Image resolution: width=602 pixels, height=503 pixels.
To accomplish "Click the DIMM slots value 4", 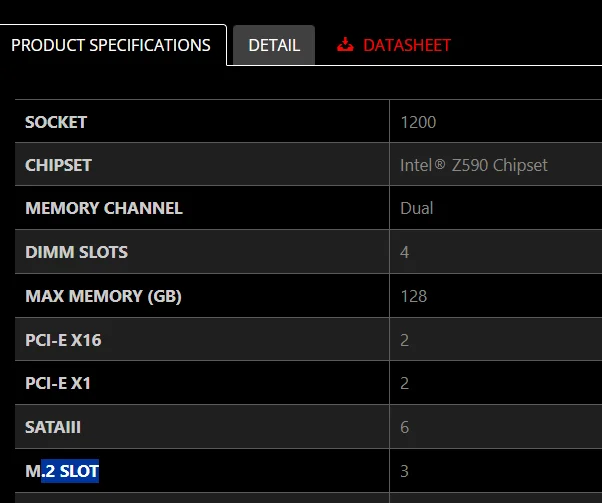I will click(x=404, y=252).
